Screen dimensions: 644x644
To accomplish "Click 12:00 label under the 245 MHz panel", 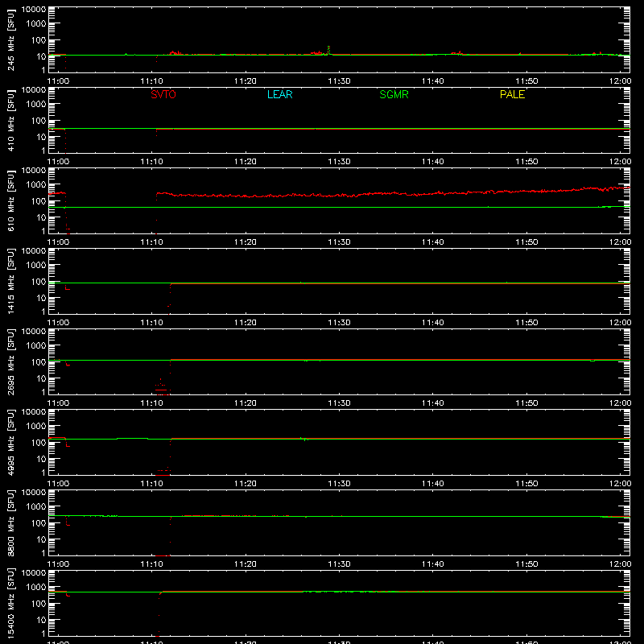I will coord(620,81).
